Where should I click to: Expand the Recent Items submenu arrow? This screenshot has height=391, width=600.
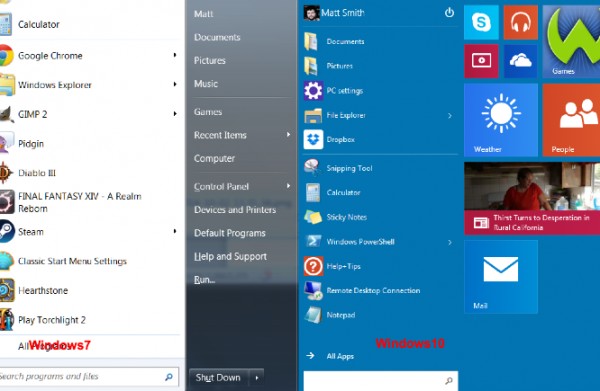pyautogui.click(x=288, y=135)
